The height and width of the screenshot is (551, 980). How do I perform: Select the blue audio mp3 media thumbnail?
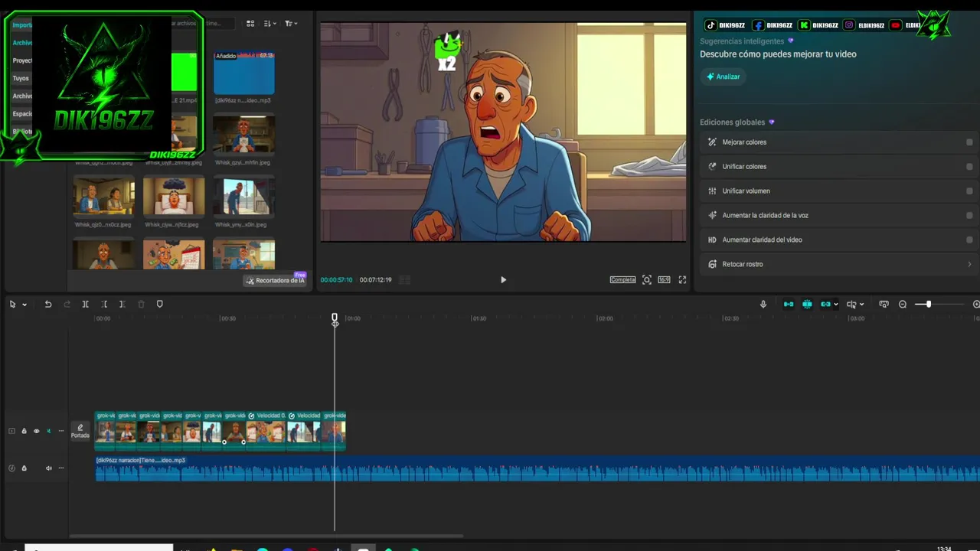point(243,73)
